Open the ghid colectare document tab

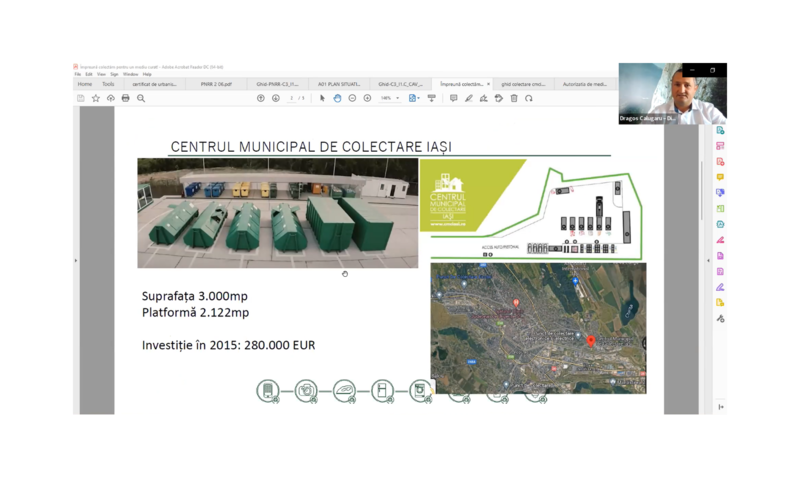click(523, 84)
